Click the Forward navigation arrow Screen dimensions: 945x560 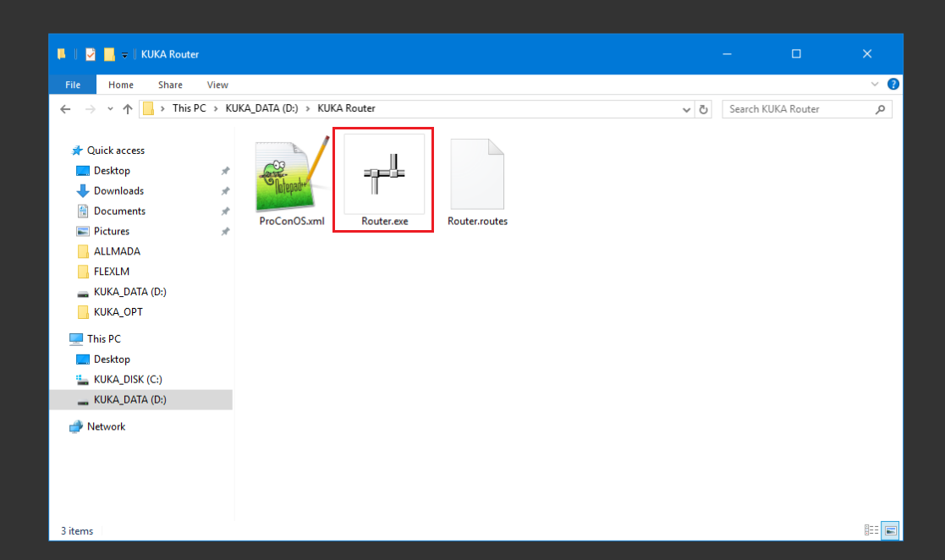(x=90, y=109)
